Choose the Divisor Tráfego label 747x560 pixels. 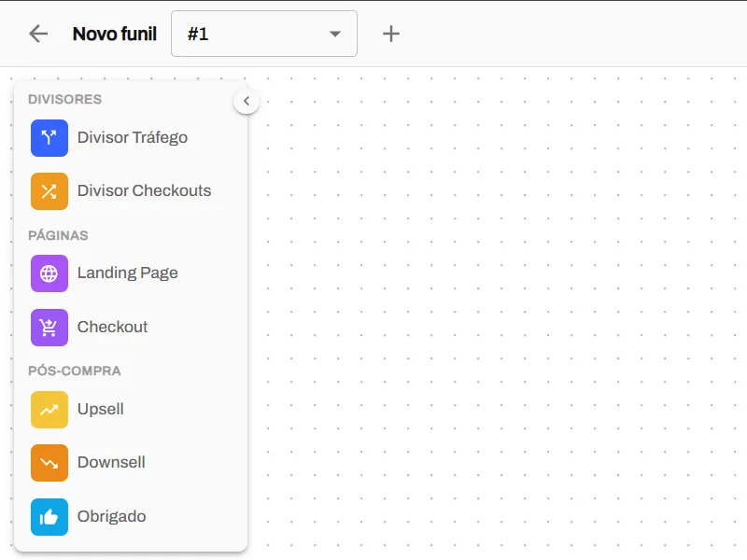click(133, 137)
